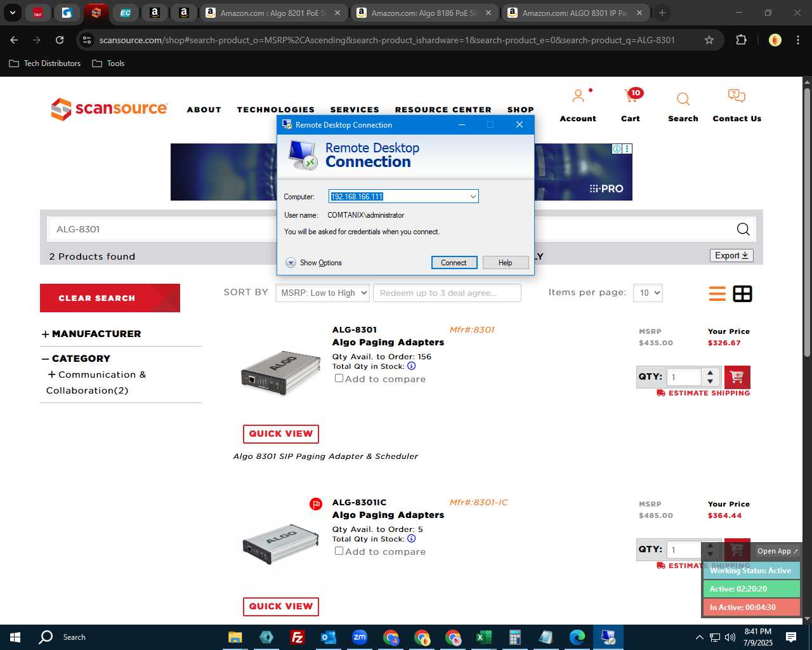Open Zoom from the taskbar
Image resolution: width=812 pixels, height=650 pixels.
tap(360, 637)
